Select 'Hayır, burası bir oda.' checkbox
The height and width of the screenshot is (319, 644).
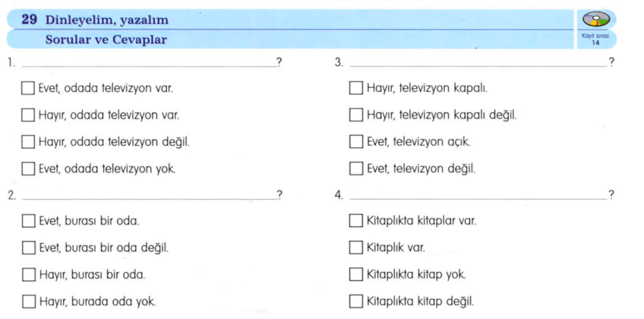tap(28, 275)
